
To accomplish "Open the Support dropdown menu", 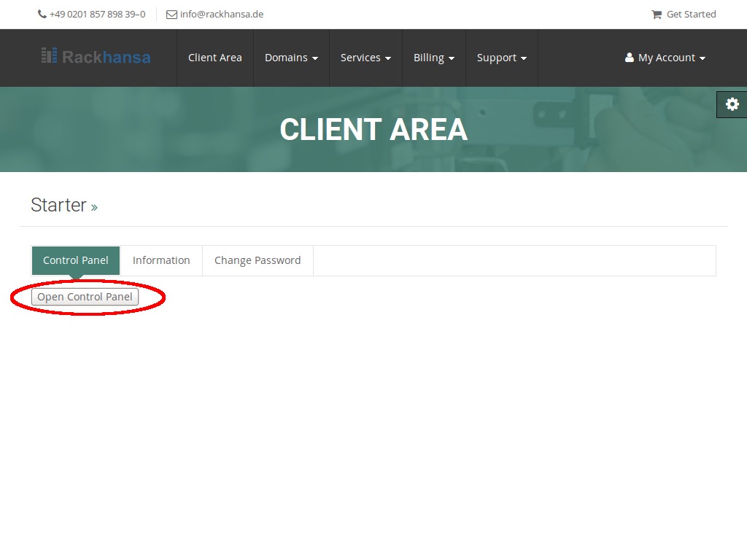I will [x=502, y=58].
